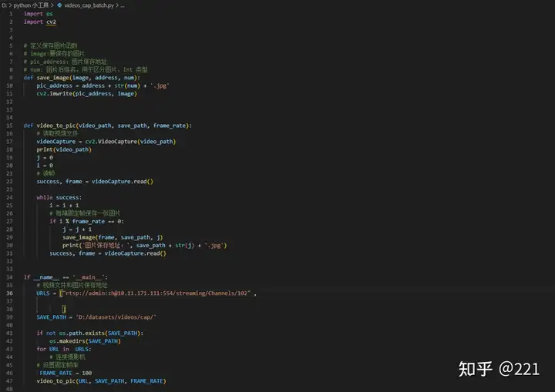Screen dimensions: 555x392
Task: Click the 'import os' statement
Action: pos(39,14)
